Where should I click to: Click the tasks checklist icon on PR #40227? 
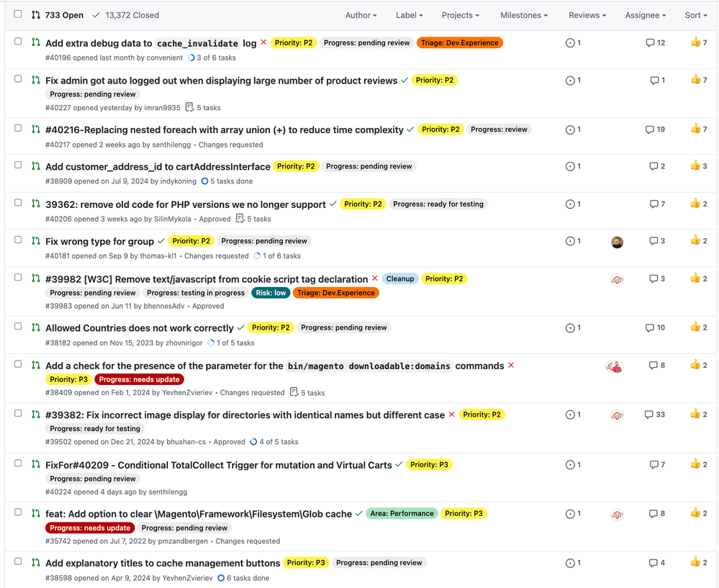click(x=189, y=107)
